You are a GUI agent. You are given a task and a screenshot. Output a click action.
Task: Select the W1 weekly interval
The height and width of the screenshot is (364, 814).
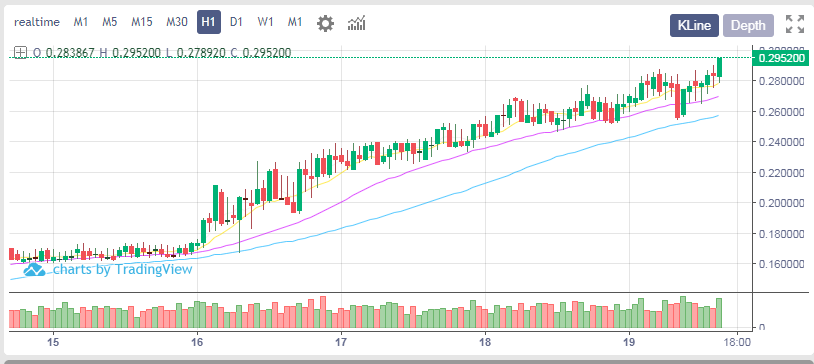click(265, 22)
